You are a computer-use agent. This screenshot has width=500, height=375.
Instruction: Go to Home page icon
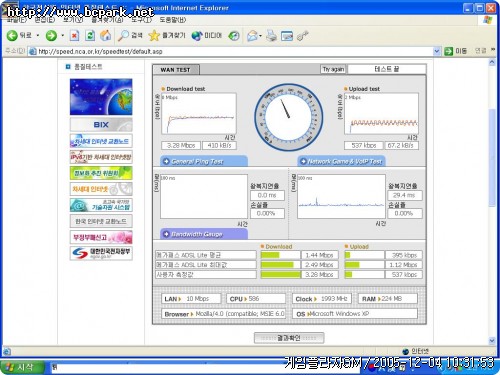[106, 35]
